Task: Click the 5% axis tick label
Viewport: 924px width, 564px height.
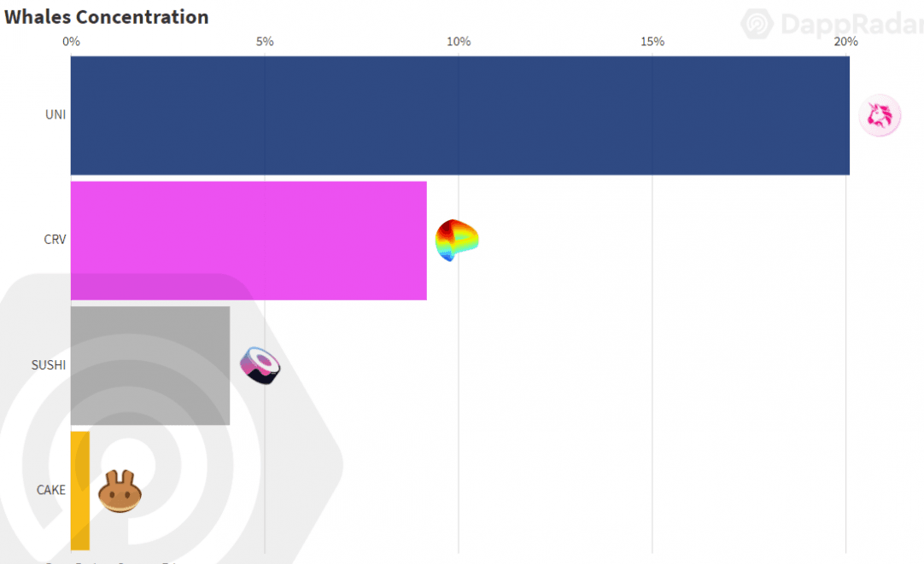Action: [265, 41]
